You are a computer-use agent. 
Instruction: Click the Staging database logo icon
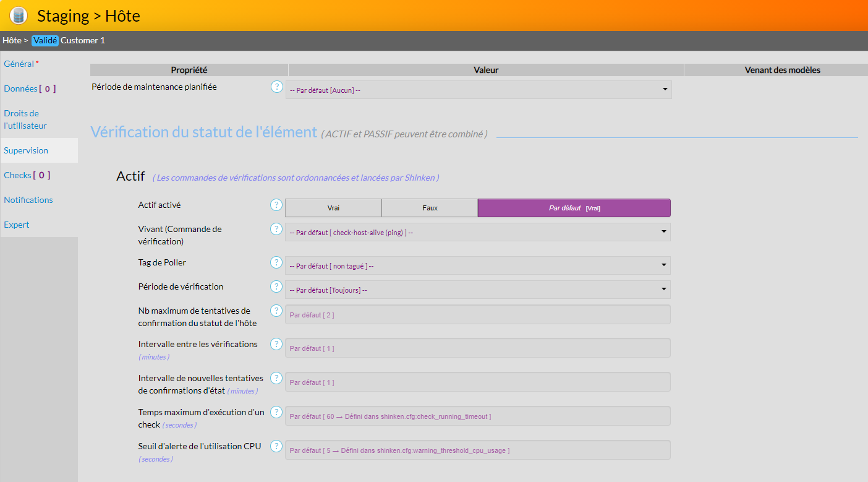click(19, 15)
